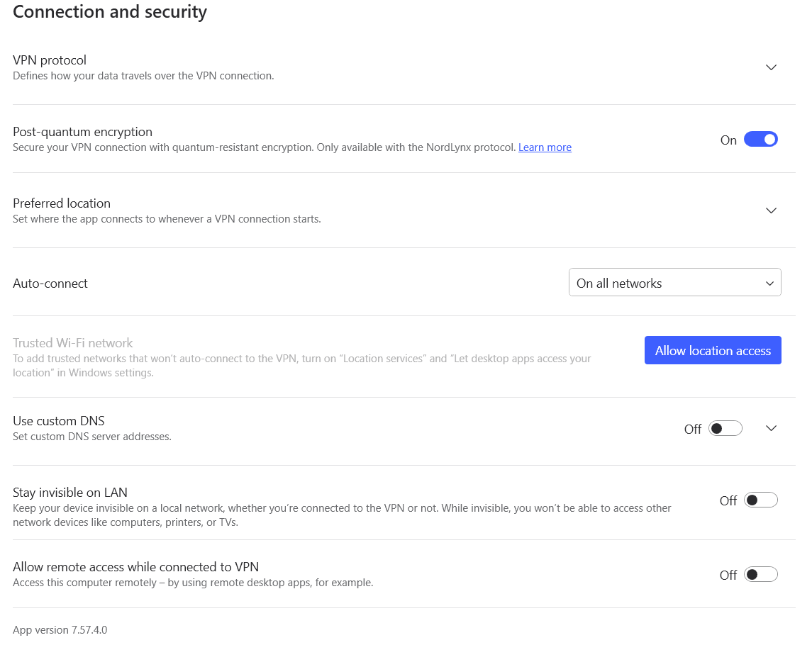
Task: Expand the Preferred location section
Action: [771, 210]
